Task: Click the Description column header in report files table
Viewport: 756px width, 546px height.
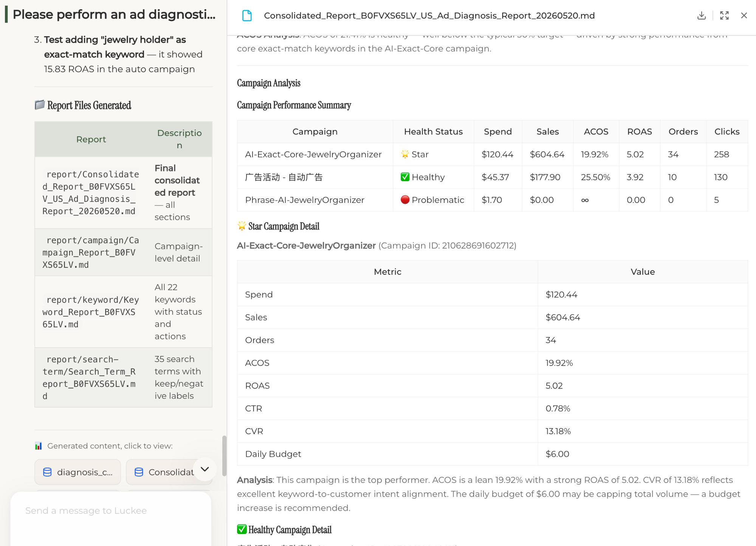Action: (x=180, y=139)
